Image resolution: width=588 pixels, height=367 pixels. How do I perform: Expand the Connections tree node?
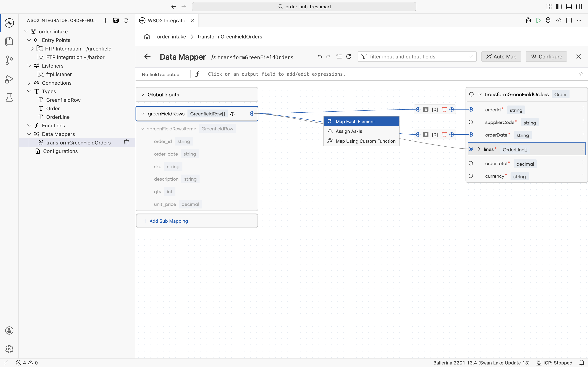tap(29, 83)
